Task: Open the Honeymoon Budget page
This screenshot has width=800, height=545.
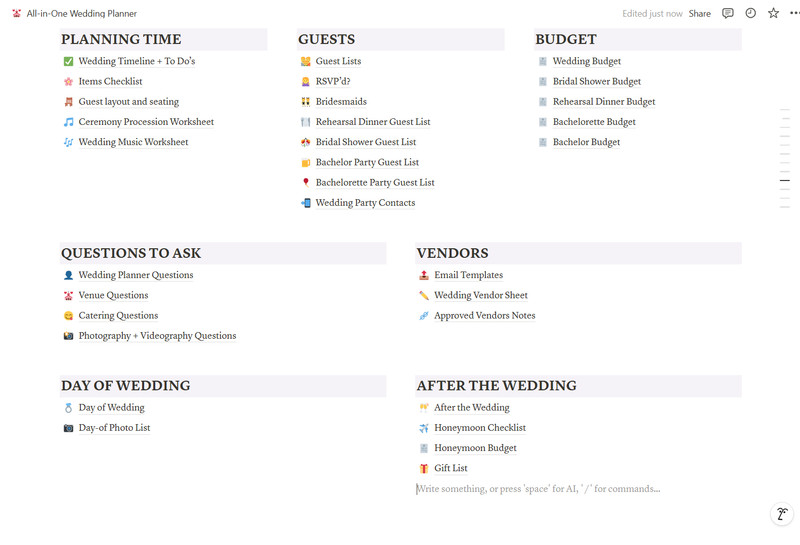Action: coord(475,448)
